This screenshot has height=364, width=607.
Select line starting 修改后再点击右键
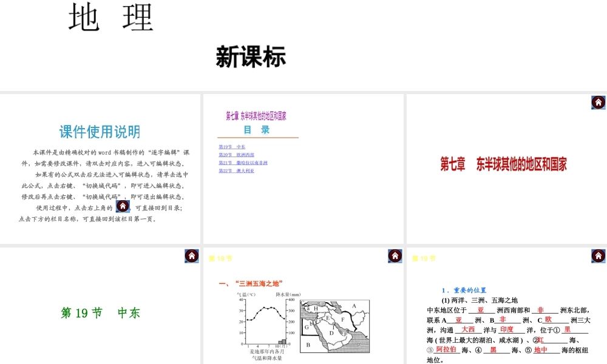point(103,197)
